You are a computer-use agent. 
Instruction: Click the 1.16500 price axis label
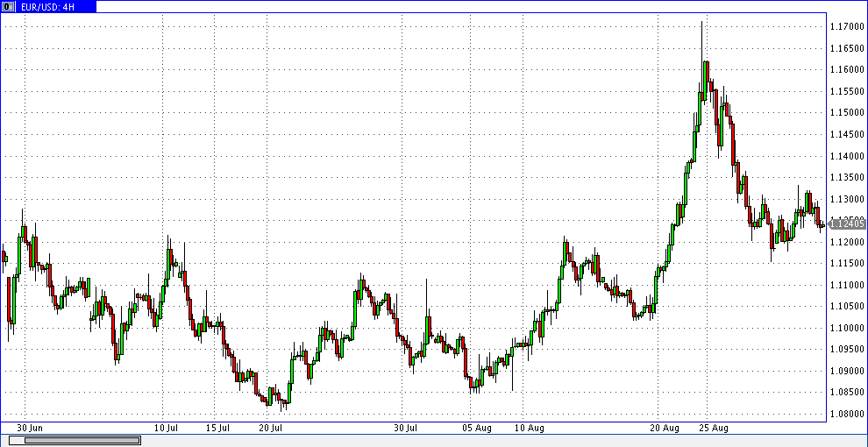(847, 48)
